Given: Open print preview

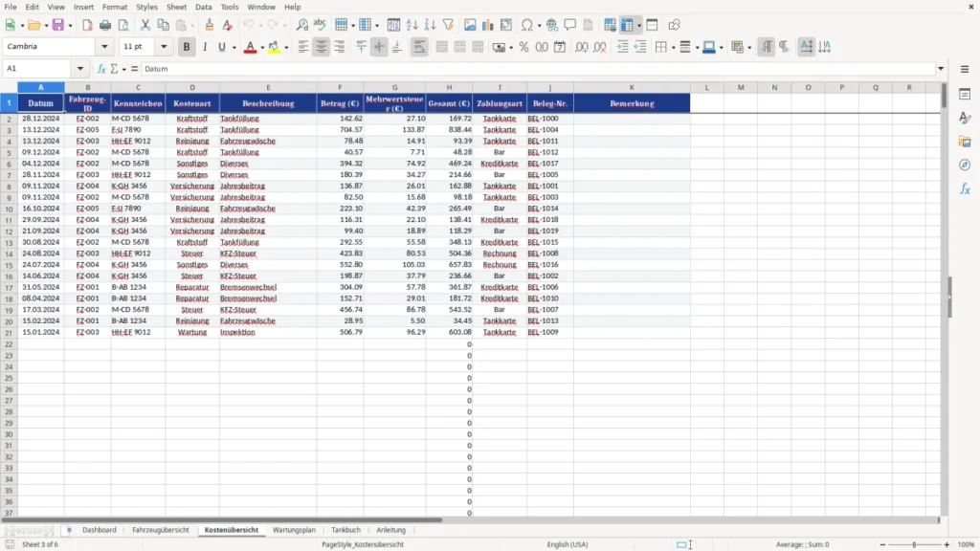Looking at the screenshot, I should point(123,25).
